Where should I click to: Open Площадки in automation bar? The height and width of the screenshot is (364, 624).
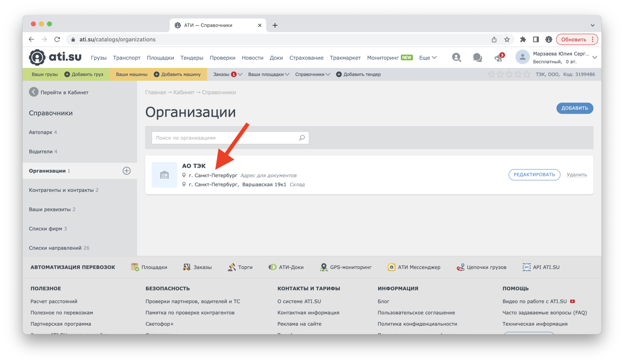149,267
